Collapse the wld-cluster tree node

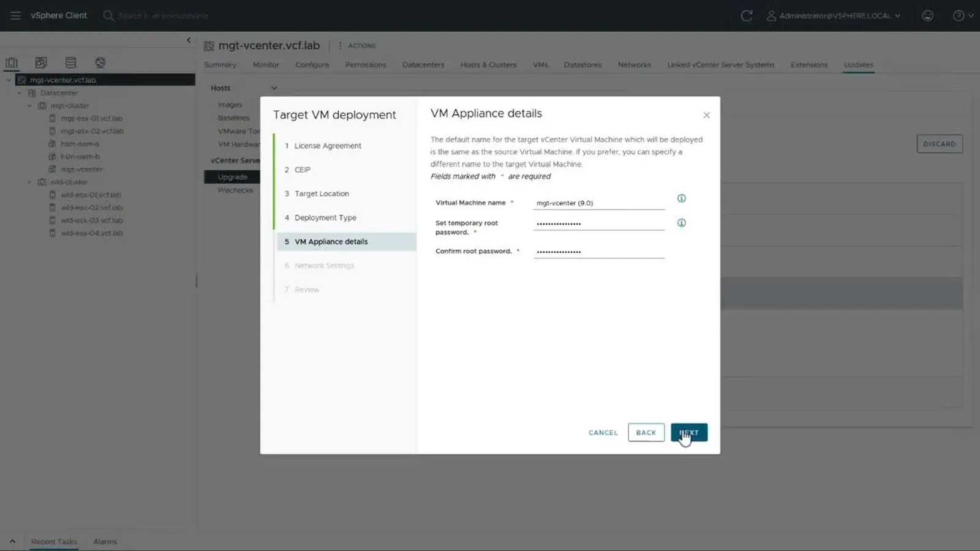[29, 182]
